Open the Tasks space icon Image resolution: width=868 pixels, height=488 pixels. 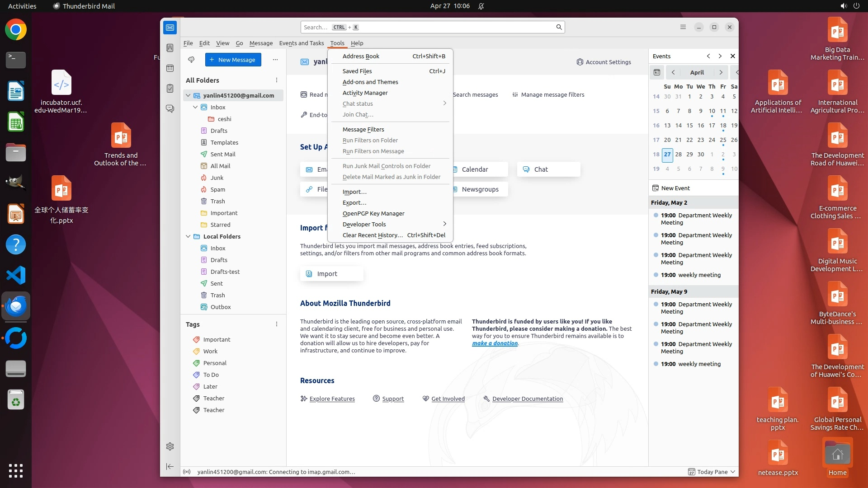pos(170,89)
